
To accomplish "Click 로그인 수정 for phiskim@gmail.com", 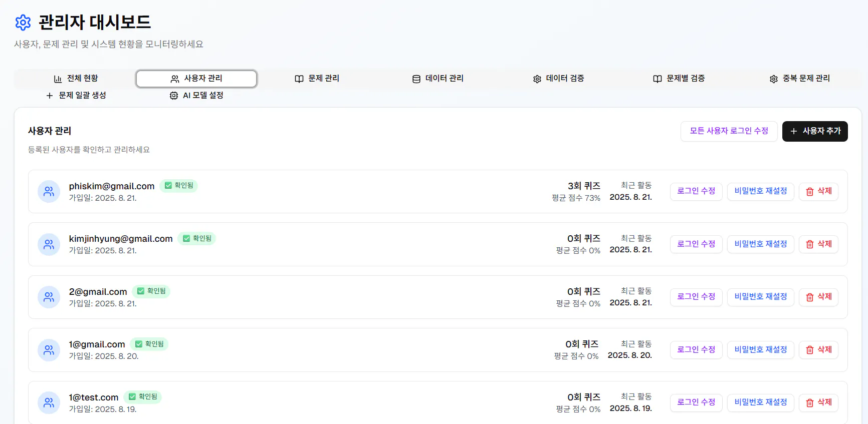I will coord(696,191).
